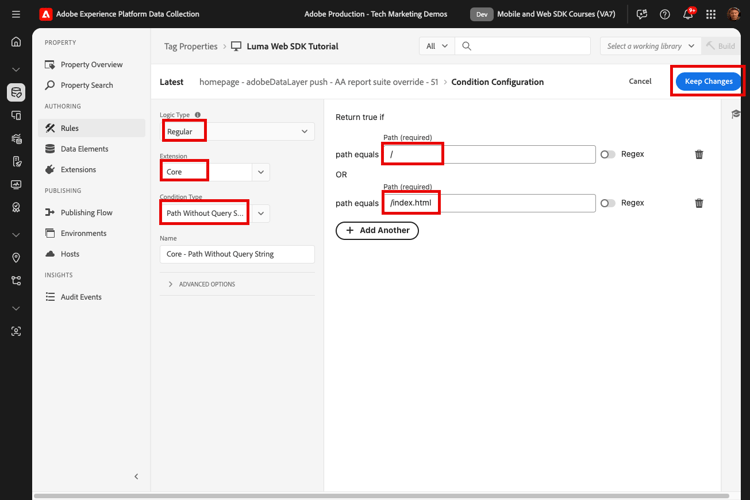Click Cancel button
750x500 pixels.
pos(640,81)
